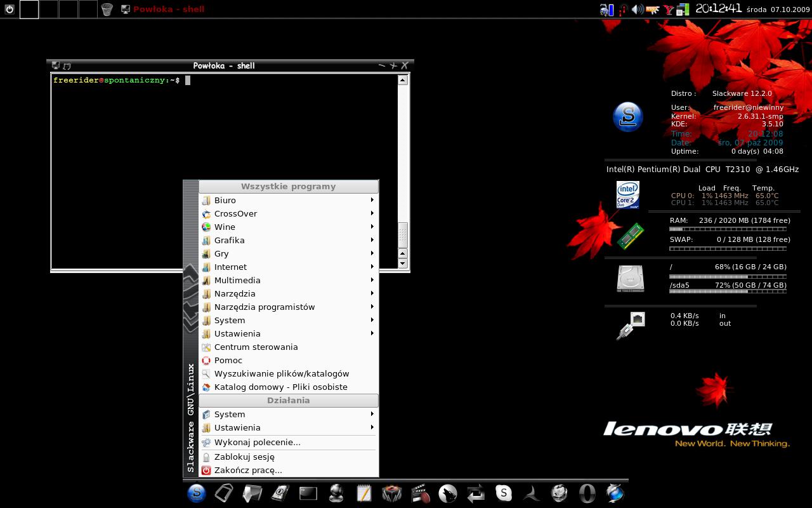Click the sync arrows dock icon
The height and width of the screenshot is (508, 812).
(476, 493)
